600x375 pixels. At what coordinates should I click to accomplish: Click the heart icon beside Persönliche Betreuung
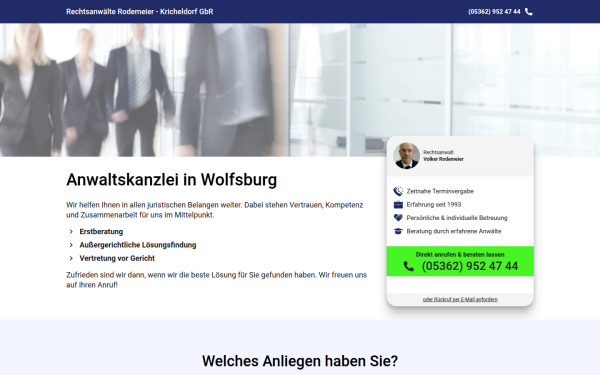(x=398, y=218)
